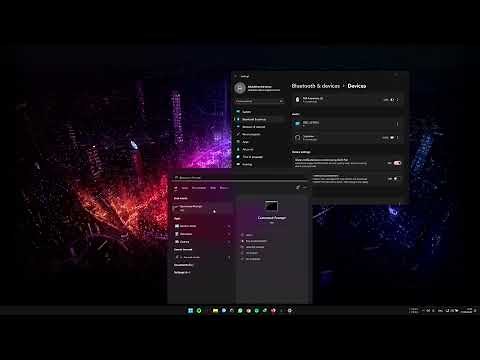Click the Command Prompt thumbnail in preview pane
This screenshot has height=360, width=480.
(x=271, y=206)
